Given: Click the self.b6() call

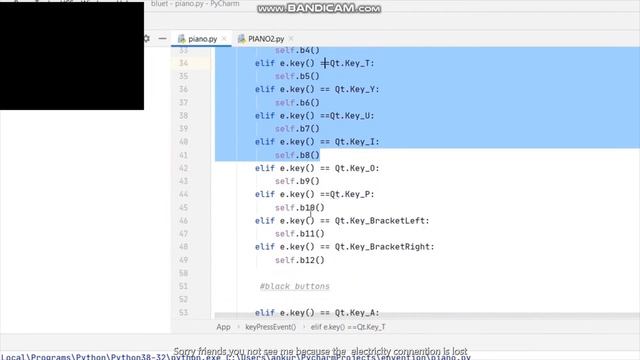Looking at the screenshot, I should coord(297,102).
